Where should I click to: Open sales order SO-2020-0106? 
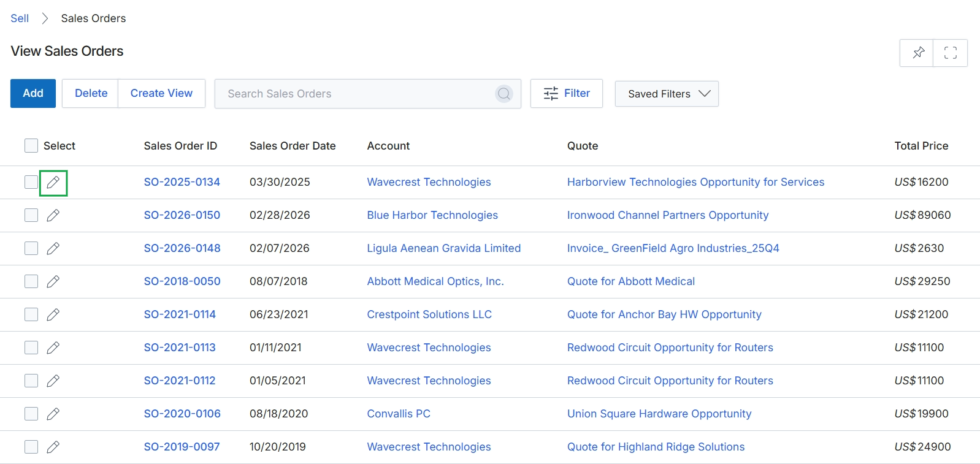pyautogui.click(x=182, y=414)
